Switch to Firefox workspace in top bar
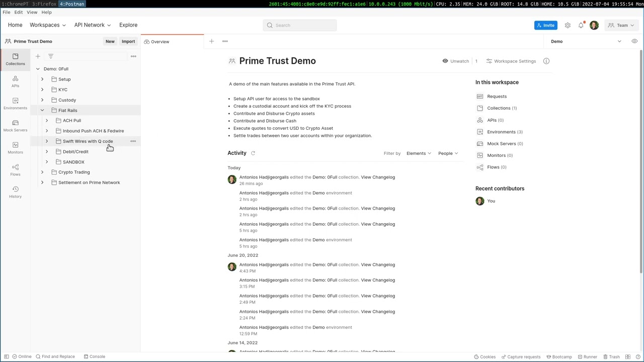 click(x=44, y=4)
